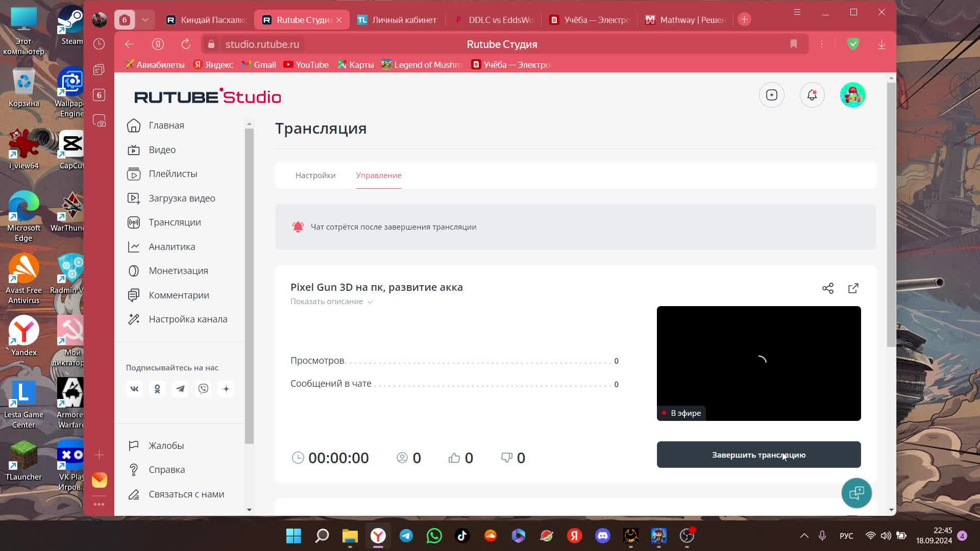Open Главная in the sidebar
Viewport: 980px width, 551px height.
[x=166, y=126]
